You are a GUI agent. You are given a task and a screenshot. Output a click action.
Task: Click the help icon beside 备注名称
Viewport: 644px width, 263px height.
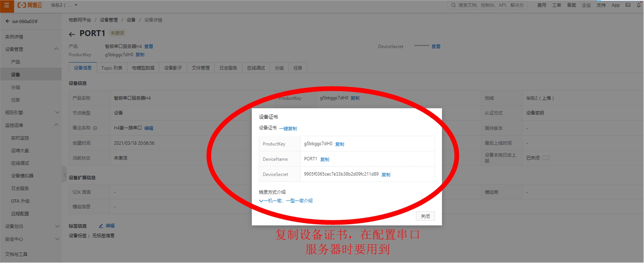(x=95, y=128)
